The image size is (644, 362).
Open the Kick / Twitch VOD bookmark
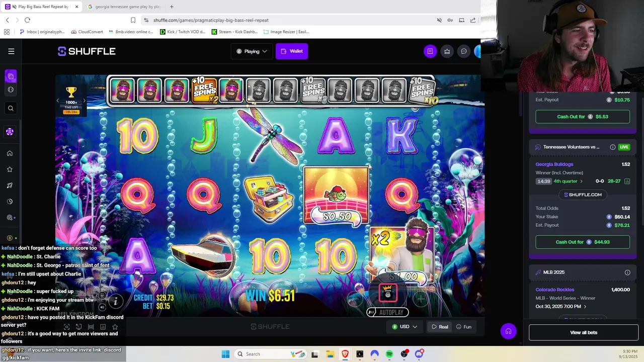[183, 32]
